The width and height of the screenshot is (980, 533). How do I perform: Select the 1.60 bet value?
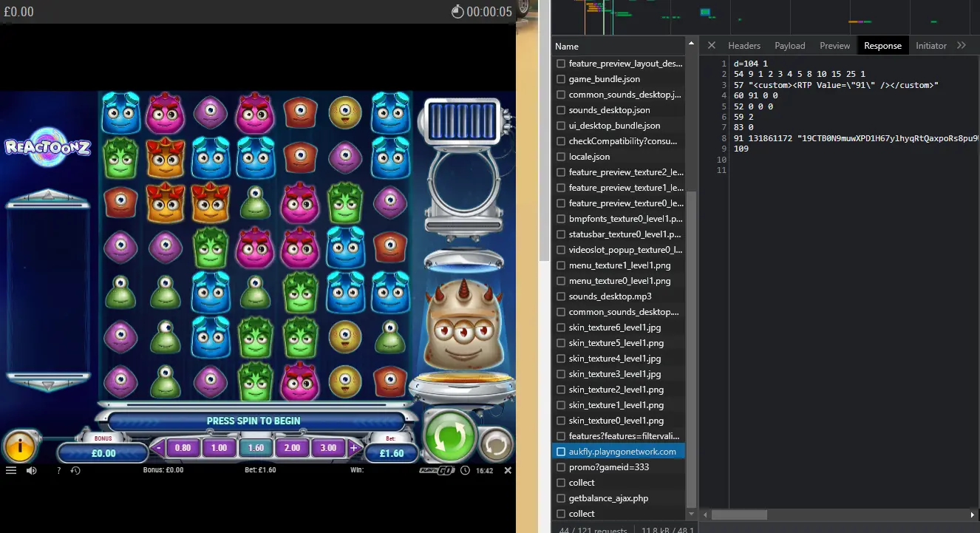[x=256, y=447]
